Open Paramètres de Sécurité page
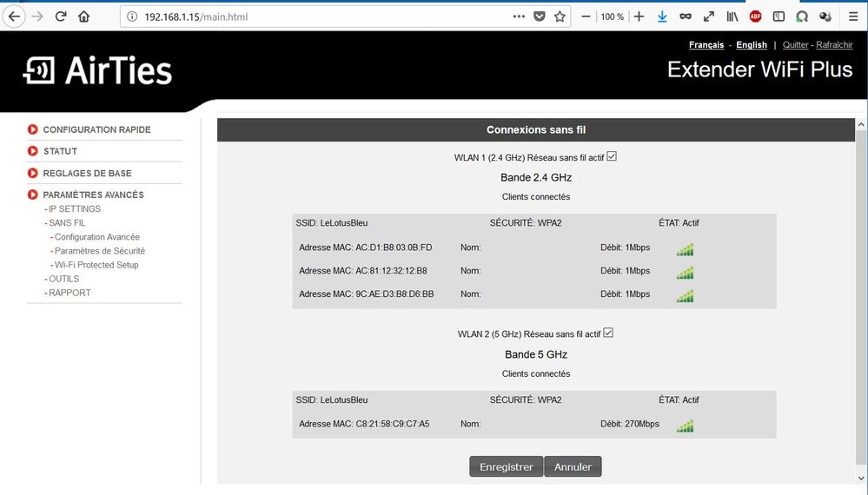The width and height of the screenshot is (868, 495). [100, 251]
